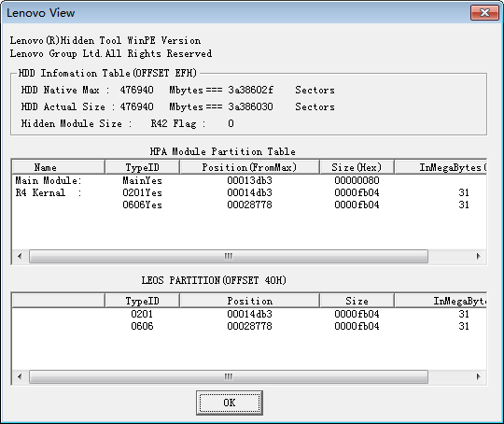Click the Size header in LEOS table

click(x=357, y=301)
